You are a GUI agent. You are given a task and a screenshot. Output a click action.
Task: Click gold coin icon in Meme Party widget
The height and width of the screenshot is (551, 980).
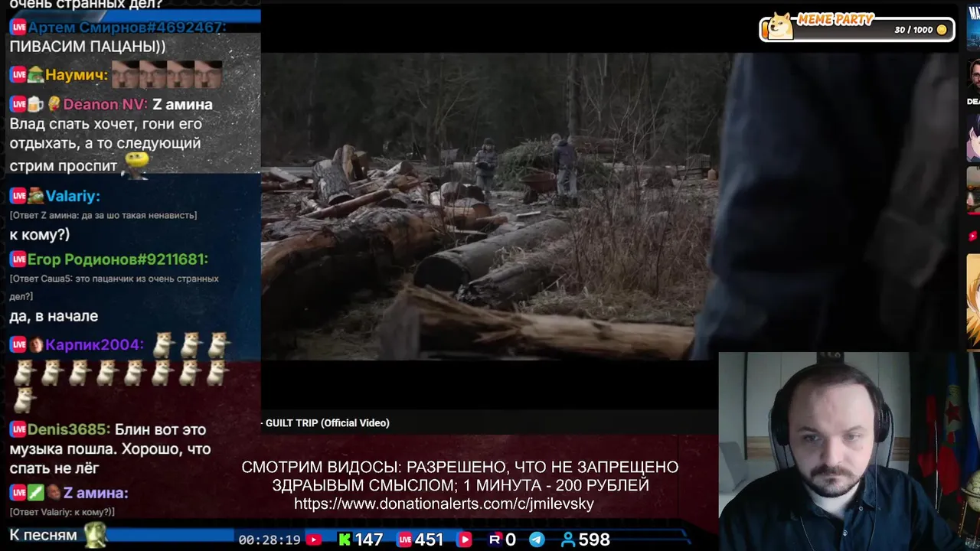click(x=942, y=30)
